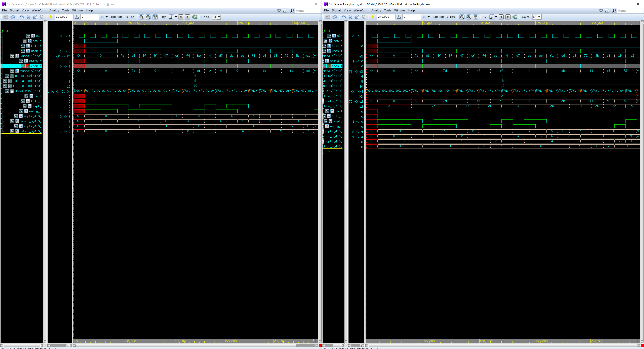Click scissors Cut icon in right nWave toolbar

click(x=351, y=17)
